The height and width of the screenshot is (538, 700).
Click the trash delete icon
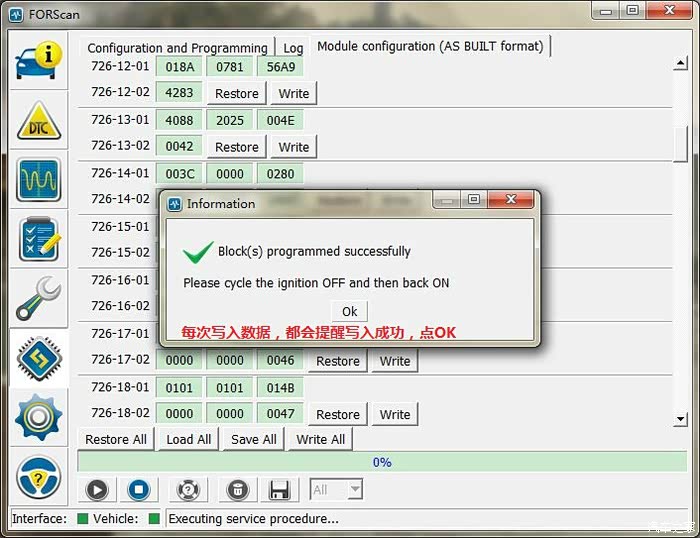coord(238,490)
